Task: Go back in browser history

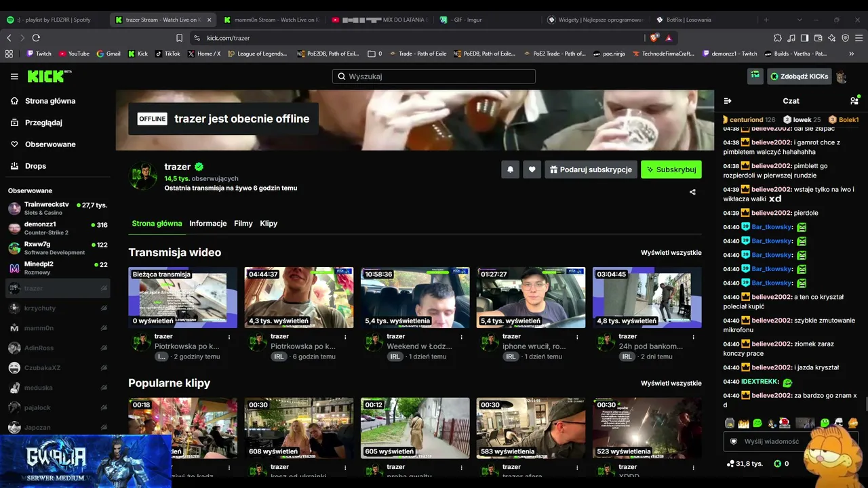Action: pyautogui.click(x=9, y=38)
